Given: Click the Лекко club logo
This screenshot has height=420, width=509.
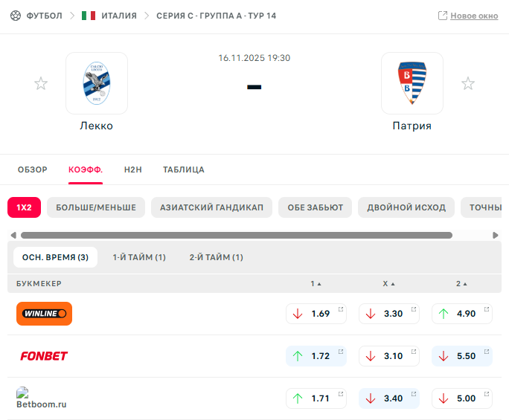Looking at the screenshot, I should point(97,83).
